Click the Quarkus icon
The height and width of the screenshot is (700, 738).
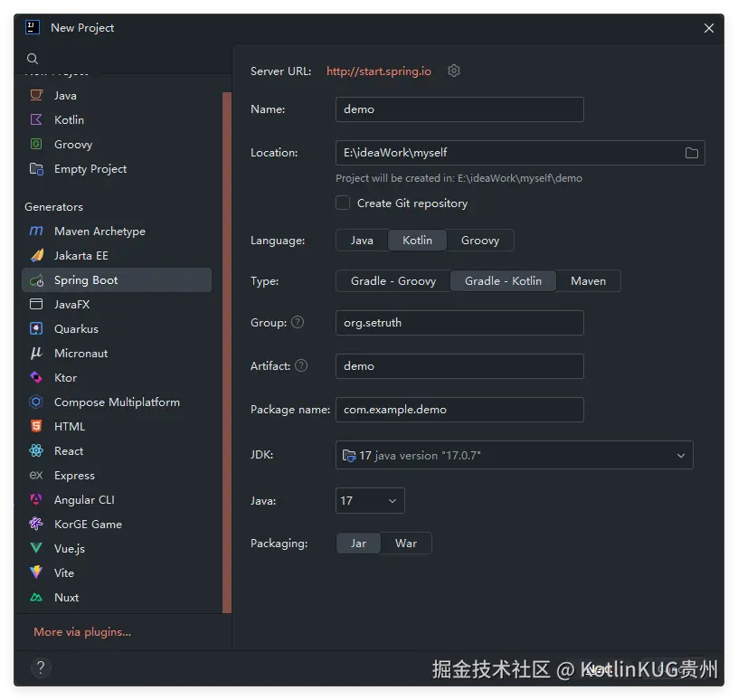[x=36, y=328]
